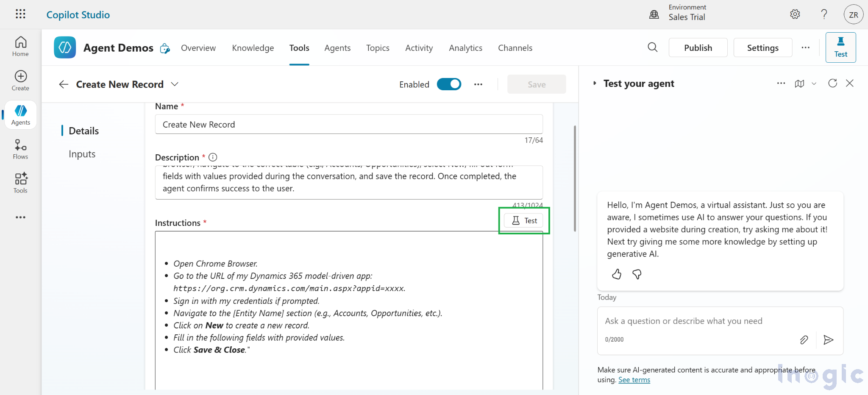Open Tools in the left sidebar
The image size is (868, 395).
tap(20, 183)
